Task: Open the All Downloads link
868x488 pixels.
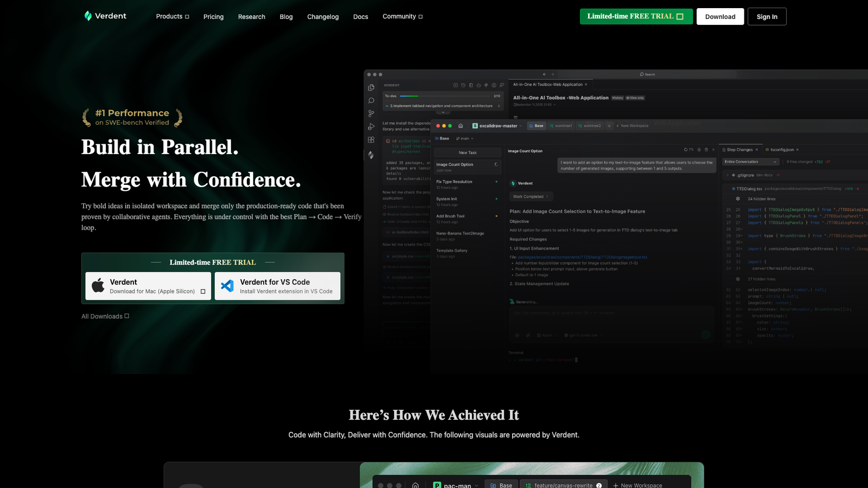Action: 105,316
